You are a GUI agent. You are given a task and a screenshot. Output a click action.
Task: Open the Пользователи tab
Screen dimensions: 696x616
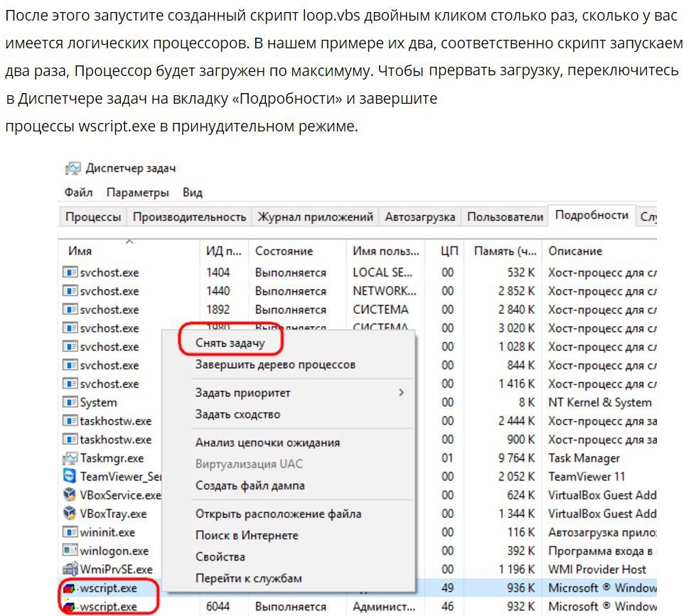(x=505, y=217)
